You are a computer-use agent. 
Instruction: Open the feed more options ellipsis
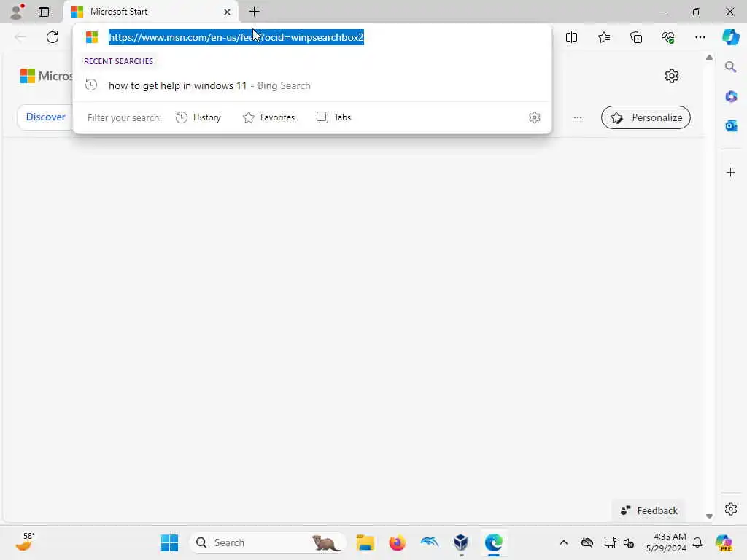point(578,117)
